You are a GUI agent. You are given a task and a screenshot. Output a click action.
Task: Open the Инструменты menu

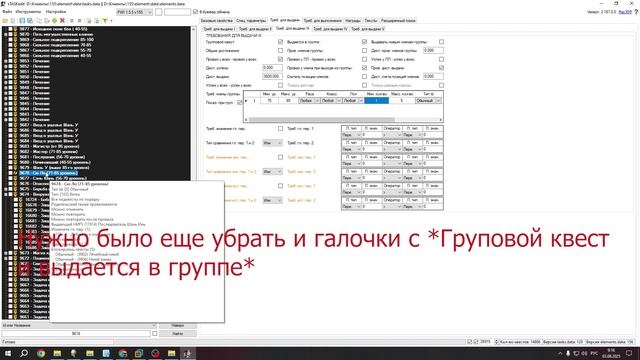tap(28, 12)
